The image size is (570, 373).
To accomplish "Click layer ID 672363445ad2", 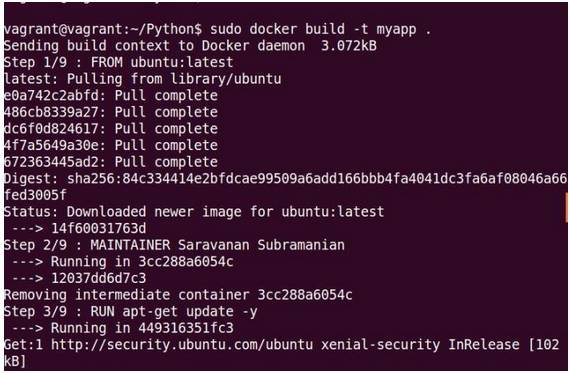I will [x=51, y=162].
